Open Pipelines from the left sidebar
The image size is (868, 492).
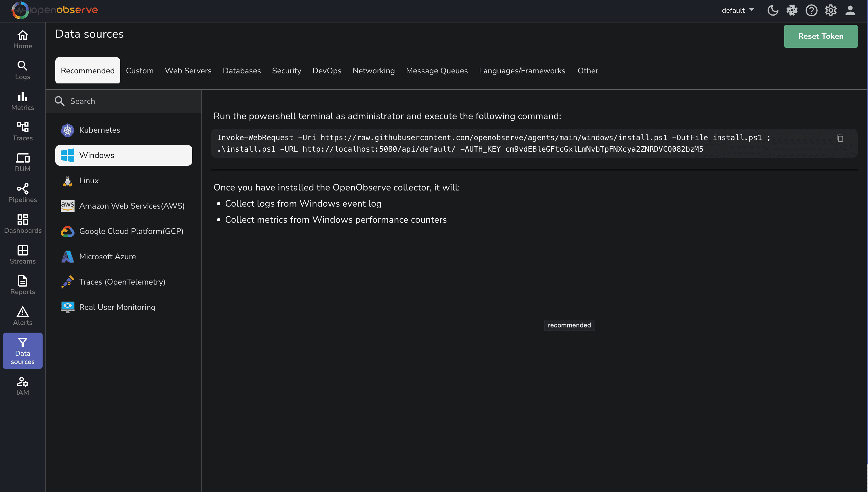coord(22,192)
